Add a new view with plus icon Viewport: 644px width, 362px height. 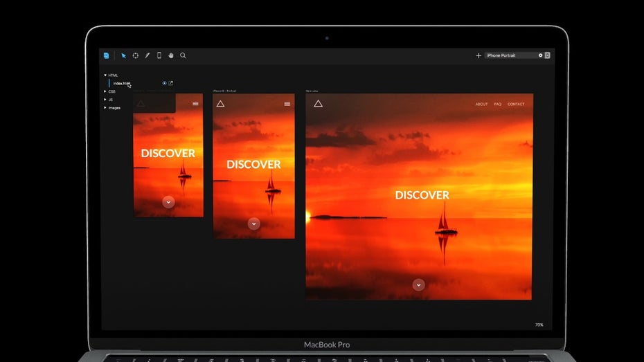478,55
